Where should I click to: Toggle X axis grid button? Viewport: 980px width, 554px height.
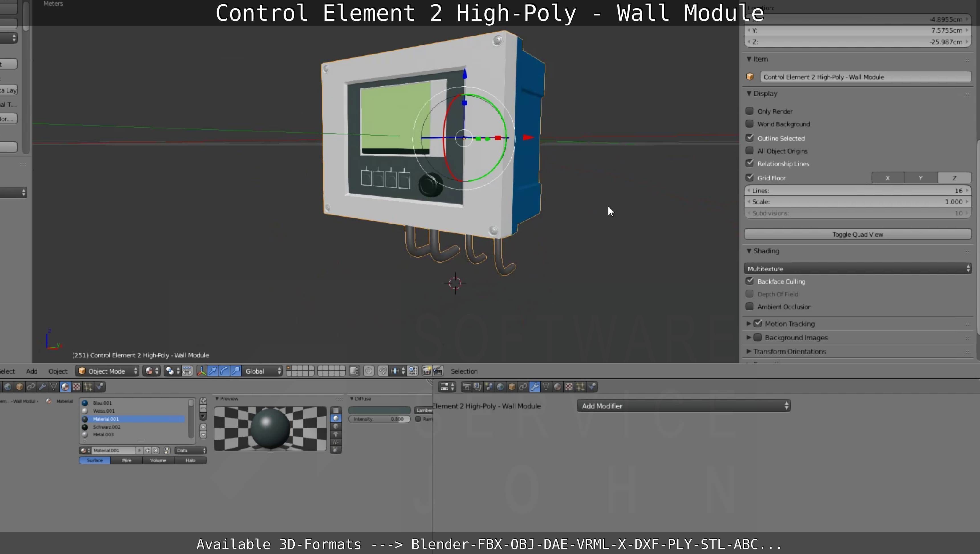point(888,178)
